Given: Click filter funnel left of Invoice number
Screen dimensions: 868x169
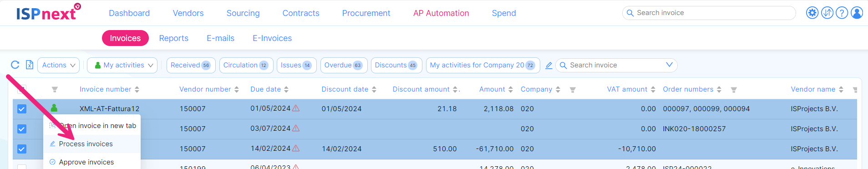Looking at the screenshot, I should (55, 90).
